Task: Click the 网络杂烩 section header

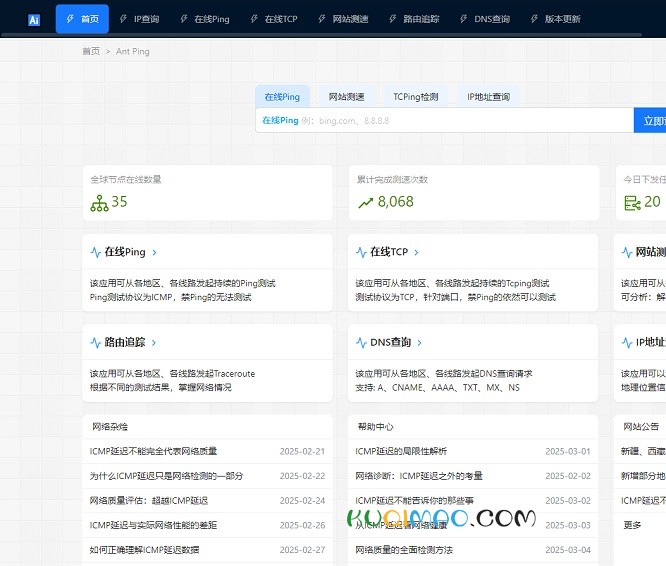Action: [x=110, y=427]
